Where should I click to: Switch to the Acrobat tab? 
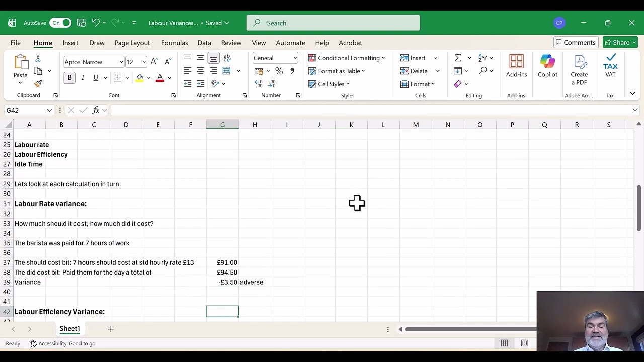350,43
